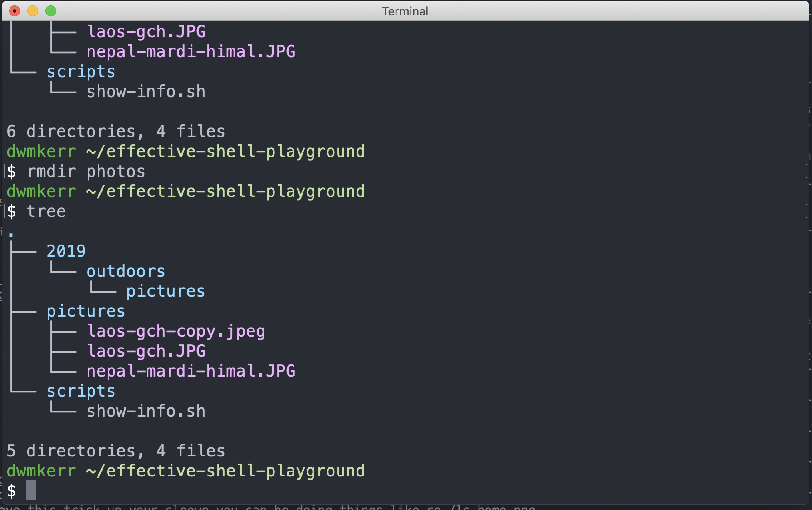This screenshot has width=812, height=510.
Task: Click '5 directories, 4 files' summary
Action: (116, 451)
